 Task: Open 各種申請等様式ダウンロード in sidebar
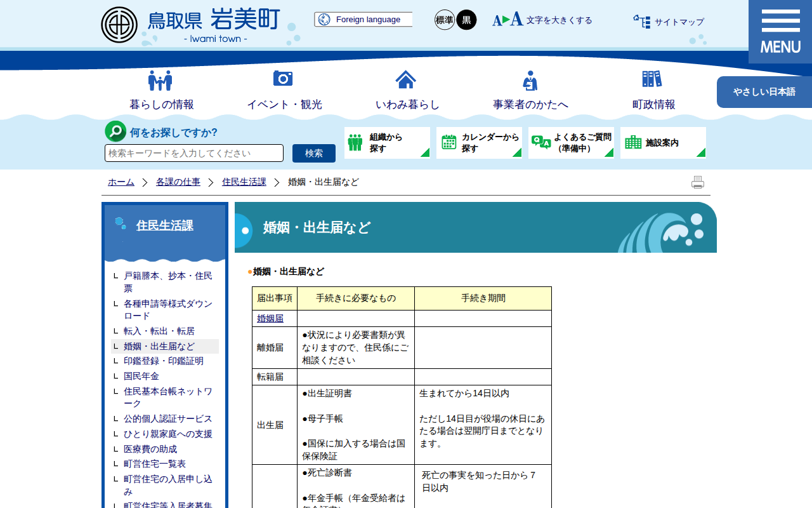168,310
